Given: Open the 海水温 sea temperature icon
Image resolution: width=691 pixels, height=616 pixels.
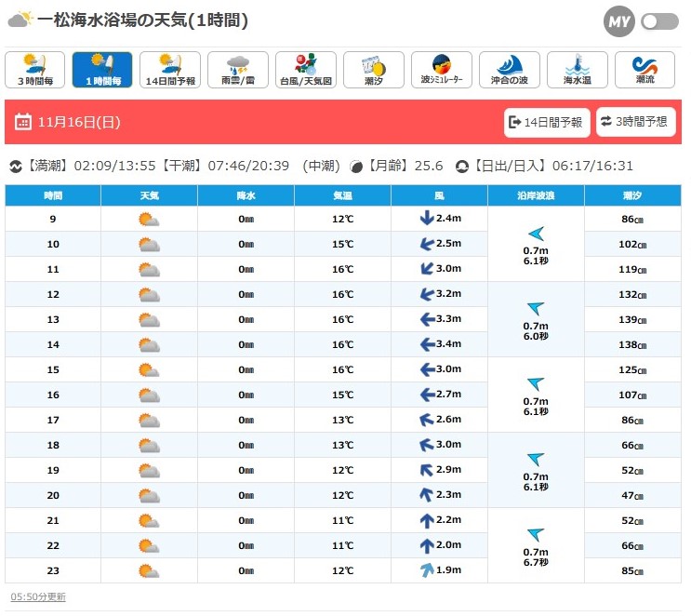Looking at the screenshot, I should click(x=578, y=70).
